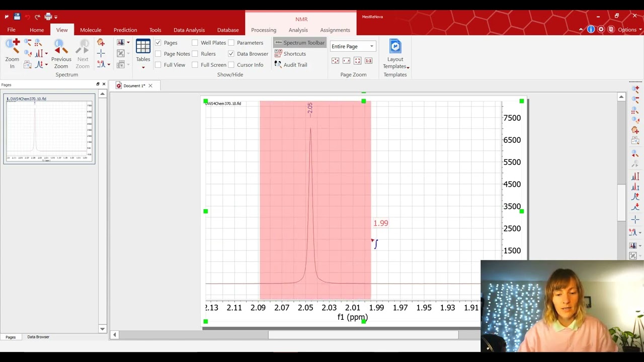Expand the stacked spectrum display mode dropdown

(128, 43)
